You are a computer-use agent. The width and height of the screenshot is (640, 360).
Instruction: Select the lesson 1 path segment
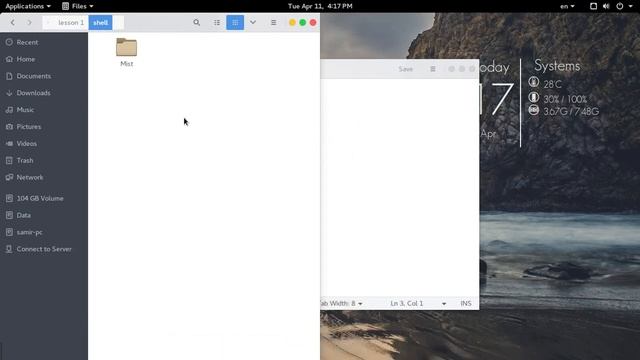tap(71, 22)
